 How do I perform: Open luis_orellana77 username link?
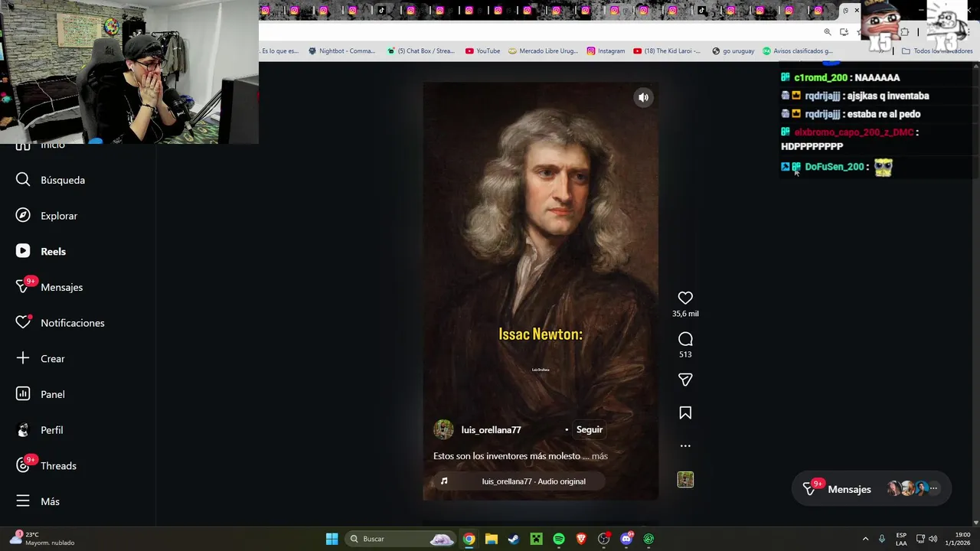click(491, 430)
